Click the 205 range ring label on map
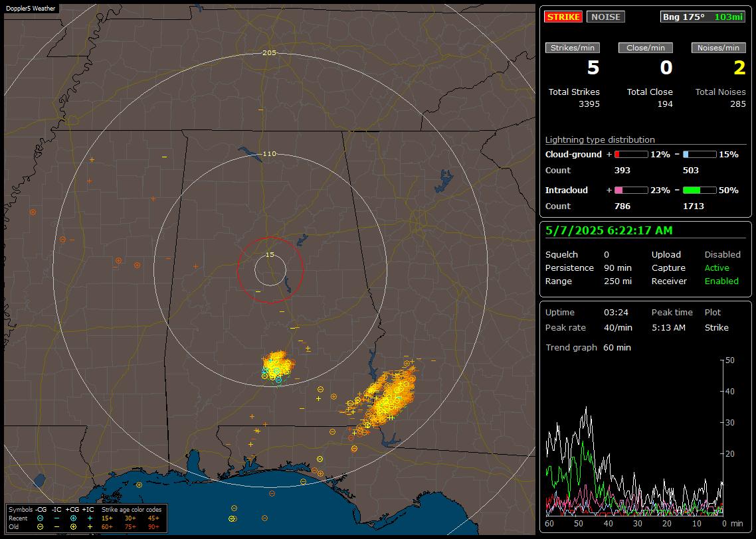756x539 pixels. click(269, 53)
